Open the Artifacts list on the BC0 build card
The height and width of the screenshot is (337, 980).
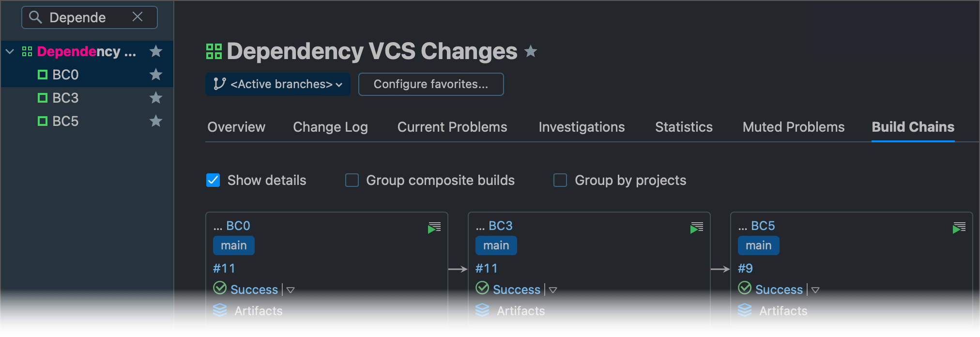coord(258,310)
